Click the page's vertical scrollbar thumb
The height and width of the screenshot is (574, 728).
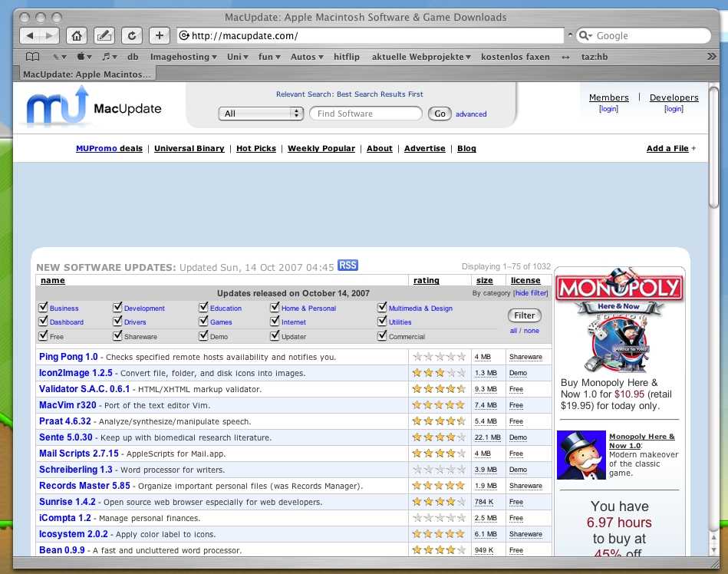pyautogui.click(x=713, y=147)
